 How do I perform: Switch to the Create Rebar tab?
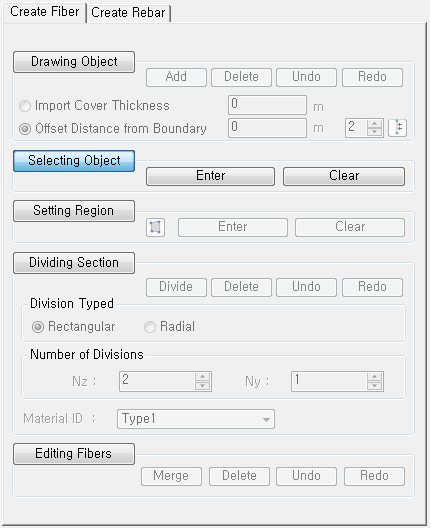point(128,13)
